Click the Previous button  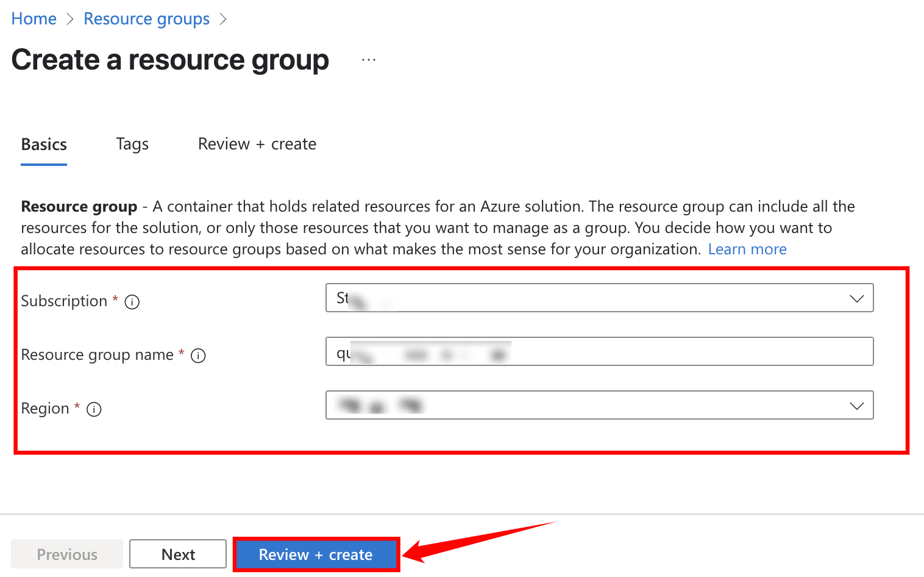(66, 554)
